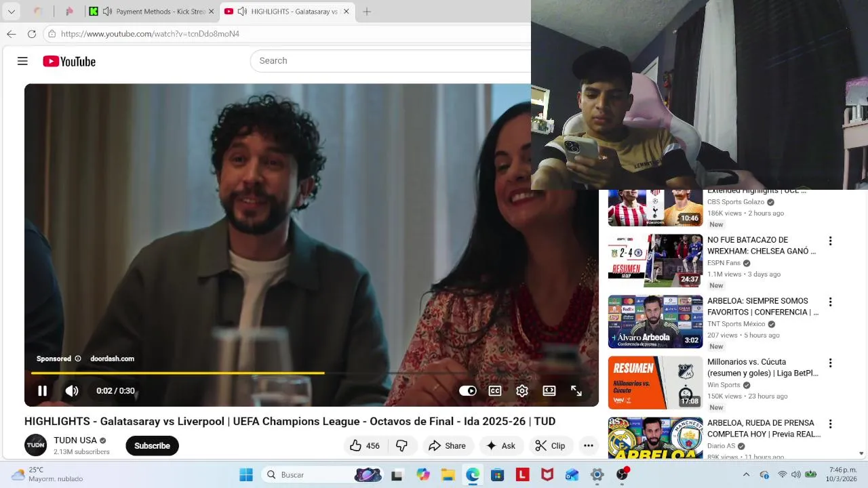Screen dimensions: 868x488
Task: Open the weather widget showing 25°C
Action: point(47,474)
